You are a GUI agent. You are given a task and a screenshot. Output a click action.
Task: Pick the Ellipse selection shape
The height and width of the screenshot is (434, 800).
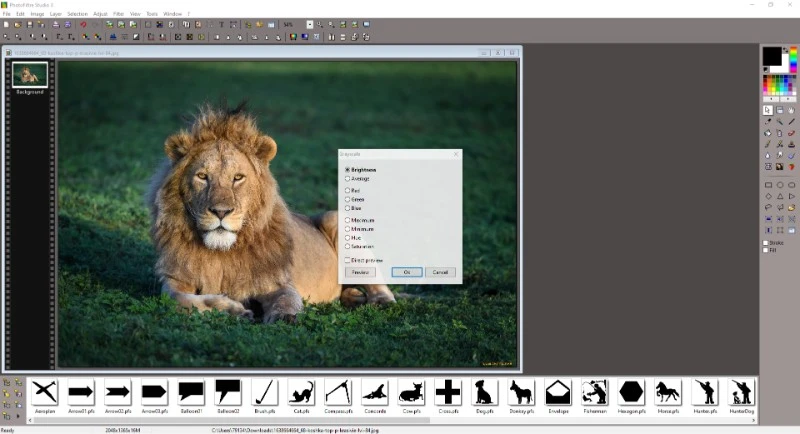[x=780, y=185]
